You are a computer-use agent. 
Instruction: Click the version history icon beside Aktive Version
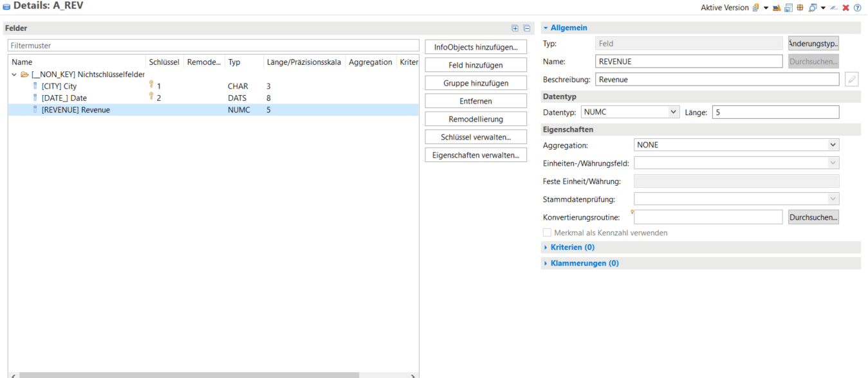[757, 8]
